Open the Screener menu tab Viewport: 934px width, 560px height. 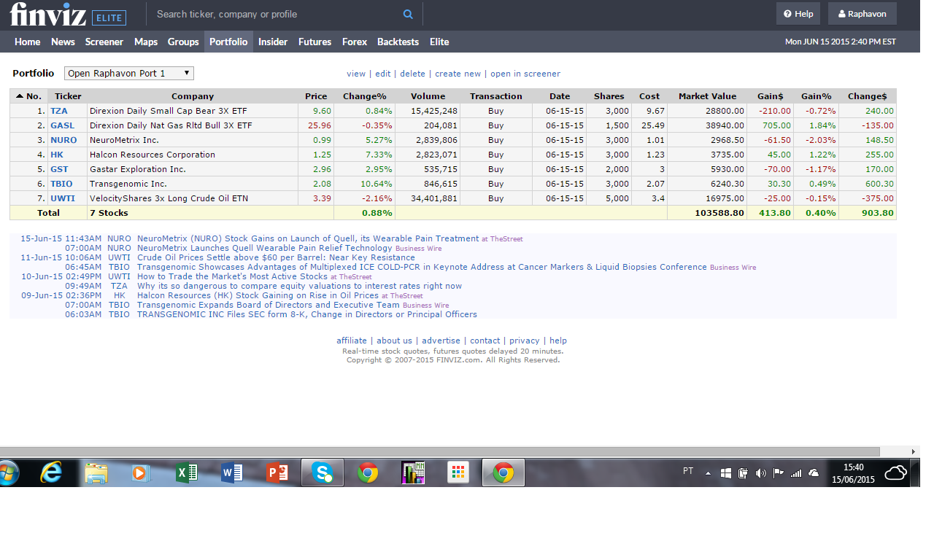104,42
